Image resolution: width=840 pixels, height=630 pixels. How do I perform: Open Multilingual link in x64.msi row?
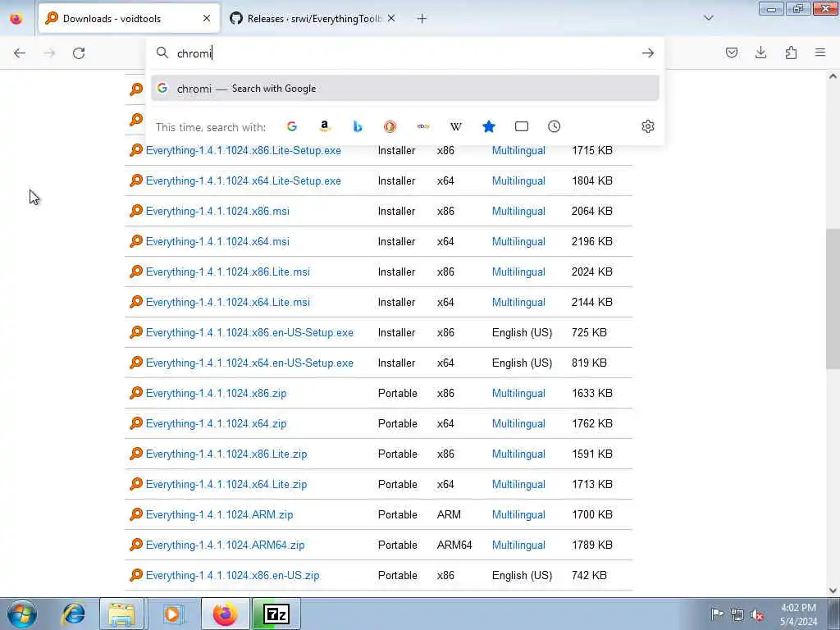pyautogui.click(x=518, y=242)
